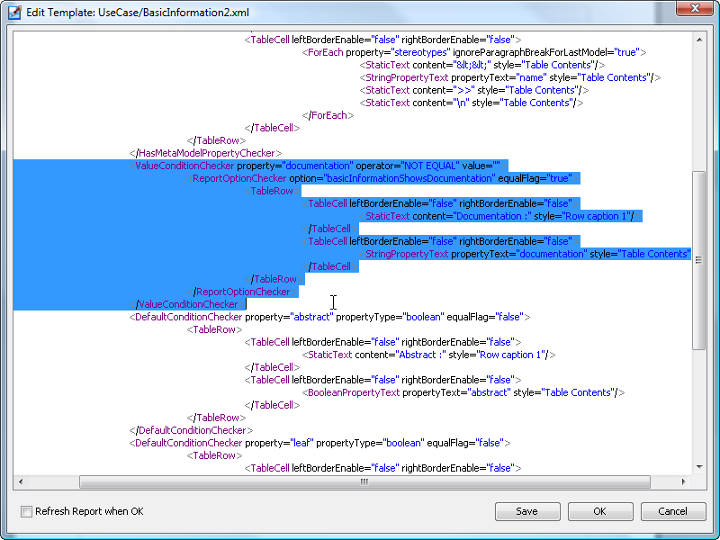The height and width of the screenshot is (540, 720).
Task: Click the ReportOptionChecker option line
Action: click(383, 178)
